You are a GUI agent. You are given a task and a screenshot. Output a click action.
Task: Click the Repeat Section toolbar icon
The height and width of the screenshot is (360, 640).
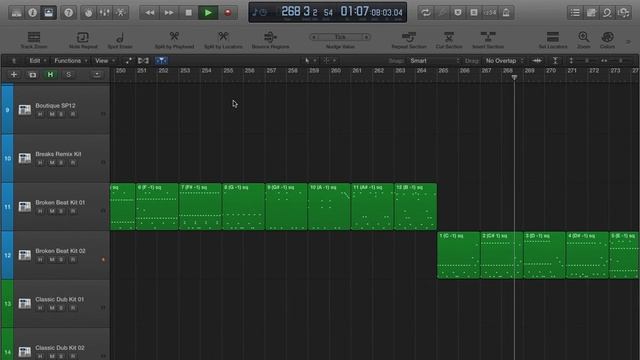coord(409,37)
